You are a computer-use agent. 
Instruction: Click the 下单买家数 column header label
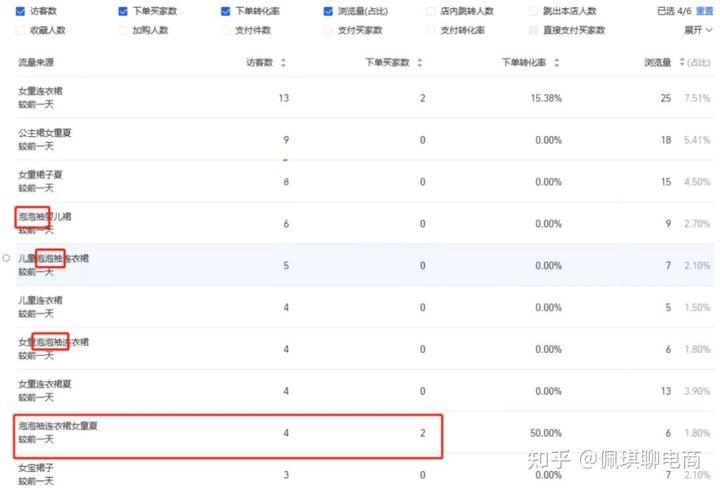click(x=387, y=62)
